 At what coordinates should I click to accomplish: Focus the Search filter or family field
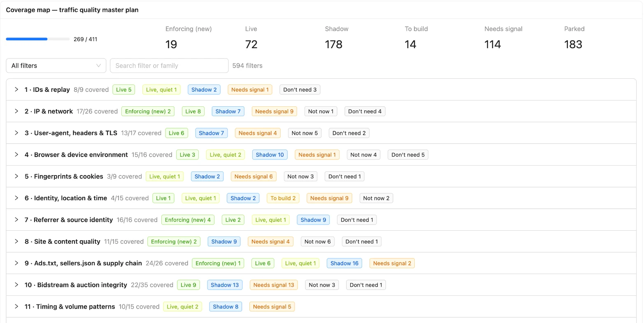click(169, 66)
